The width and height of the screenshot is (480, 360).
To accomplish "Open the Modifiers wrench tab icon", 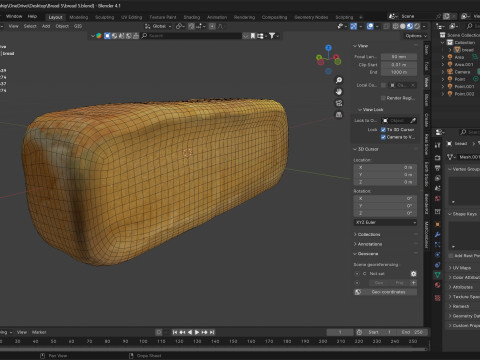I will [437, 235].
